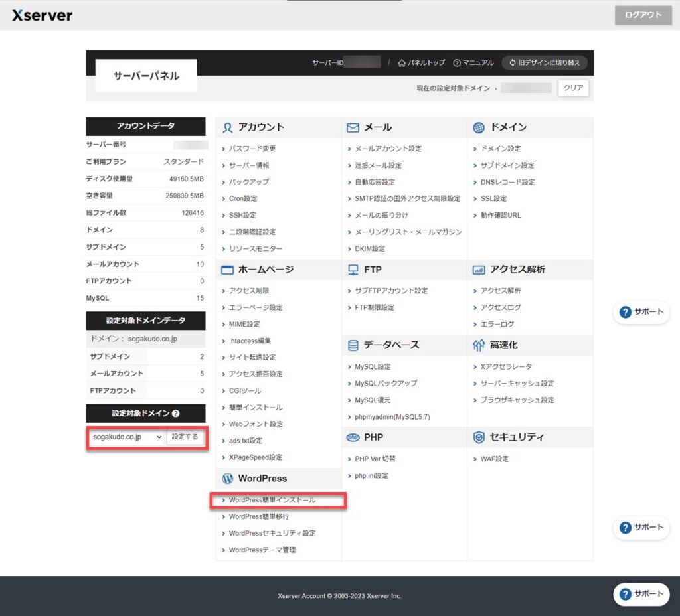
Task: Open 簡単インストール under ホームページ
Action: pyautogui.click(x=256, y=408)
